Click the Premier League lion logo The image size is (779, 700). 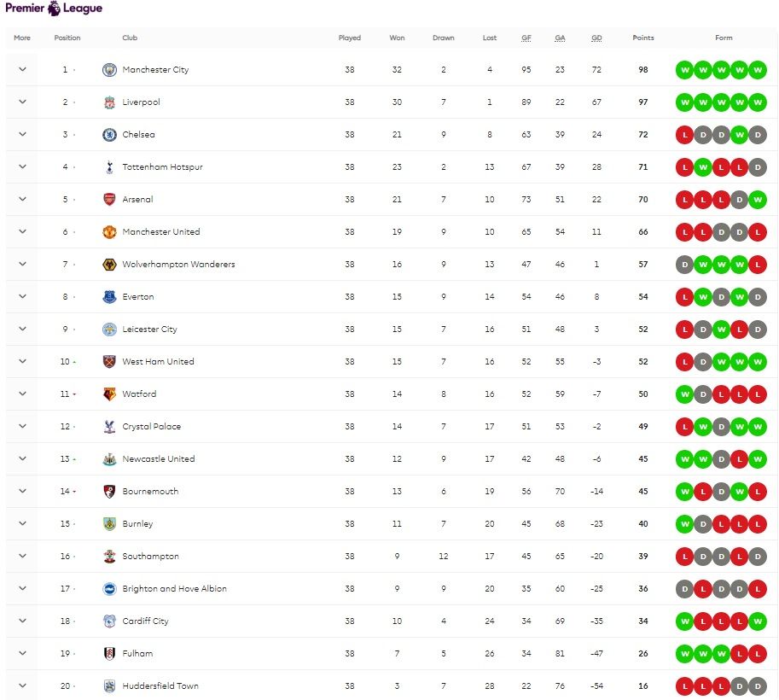(x=54, y=8)
